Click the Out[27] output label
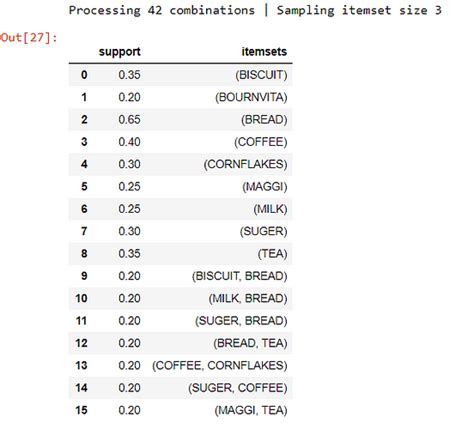The width and height of the screenshot is (474, 429). pyautogui.click(x=29, y=37)
